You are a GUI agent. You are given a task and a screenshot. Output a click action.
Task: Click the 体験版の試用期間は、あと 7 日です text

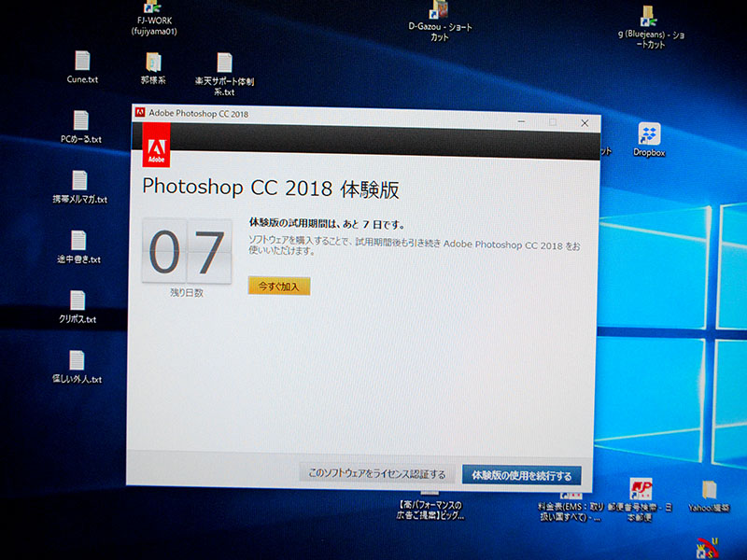pos(327,223)
